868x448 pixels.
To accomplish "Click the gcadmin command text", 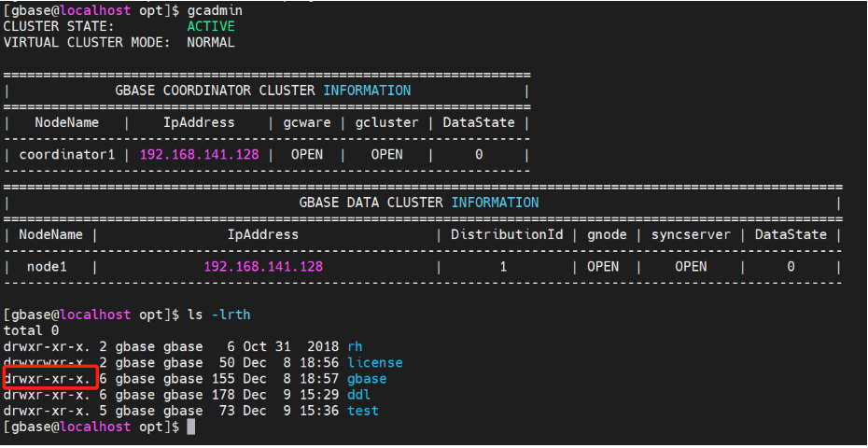I will click(x=212, y=9).
